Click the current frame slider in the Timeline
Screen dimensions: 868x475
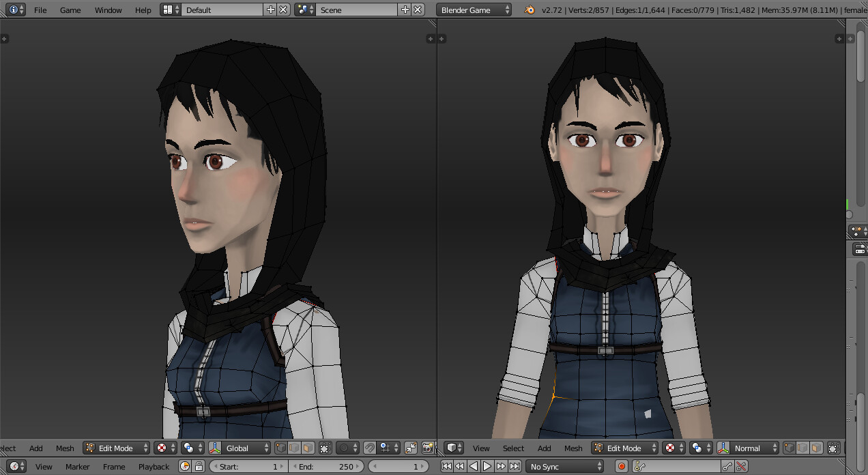click(399, 466)
